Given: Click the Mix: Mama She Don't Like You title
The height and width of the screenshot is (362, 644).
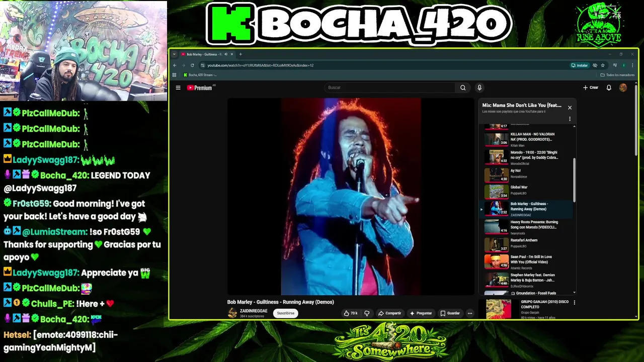Looking at the screenshot, I should click(x=522, y=105).
